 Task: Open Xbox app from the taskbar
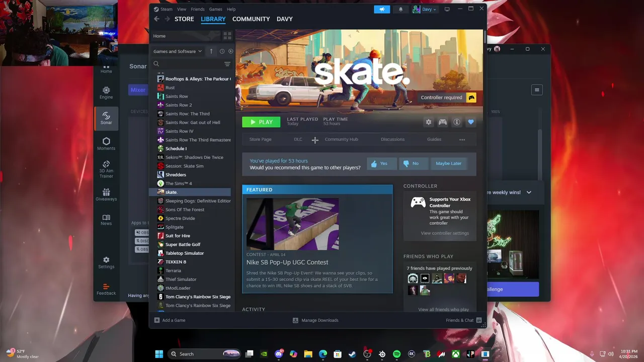click(456, 354)
